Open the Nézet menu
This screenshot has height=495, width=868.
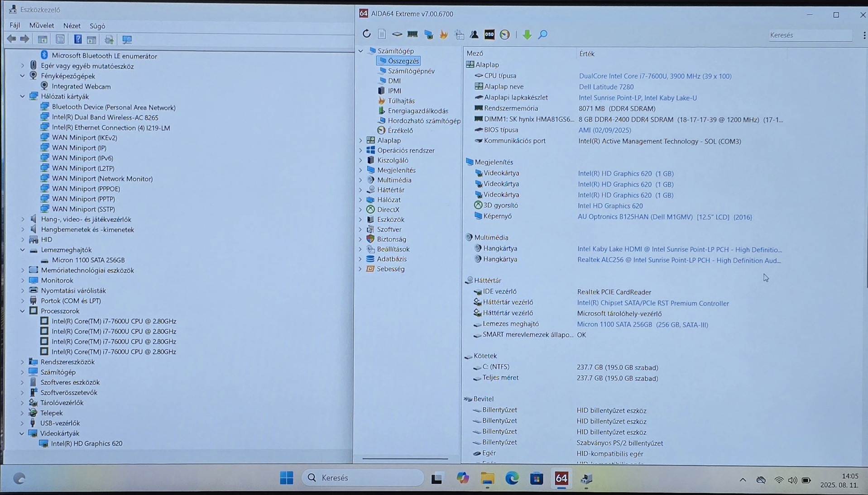72,26
